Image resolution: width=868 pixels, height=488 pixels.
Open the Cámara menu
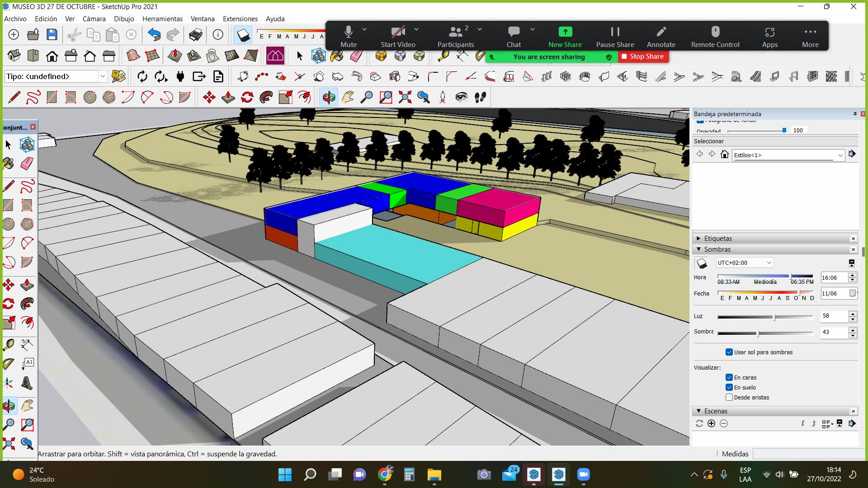tap(94, 19)
